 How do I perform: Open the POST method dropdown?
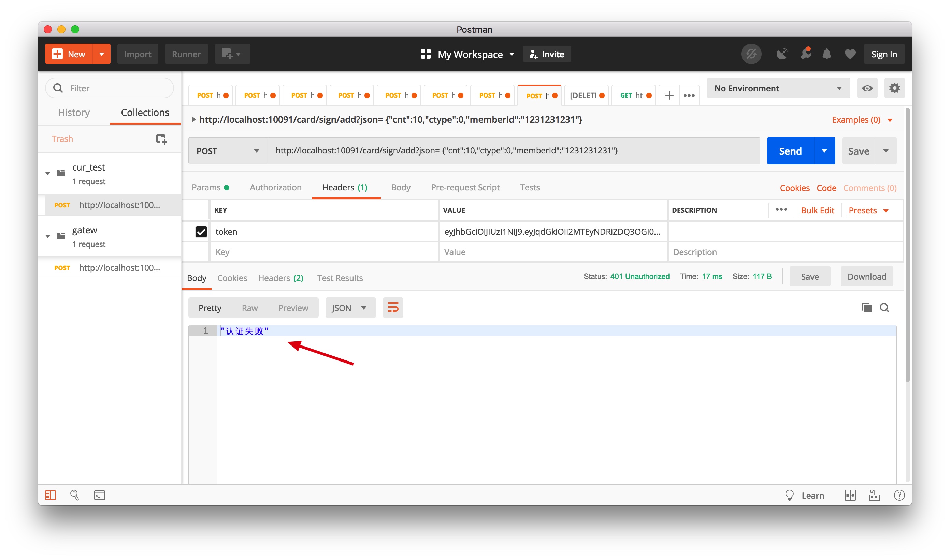click(x=228, y=151)
